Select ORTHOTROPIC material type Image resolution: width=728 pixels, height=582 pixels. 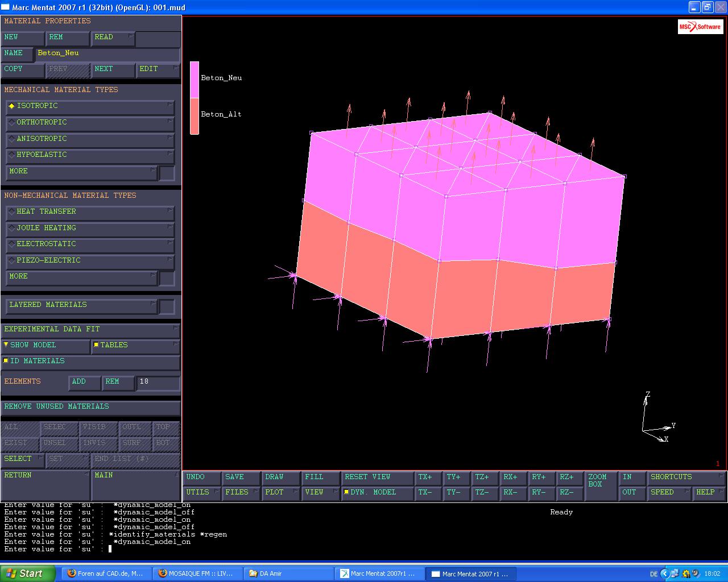point(90,123)
